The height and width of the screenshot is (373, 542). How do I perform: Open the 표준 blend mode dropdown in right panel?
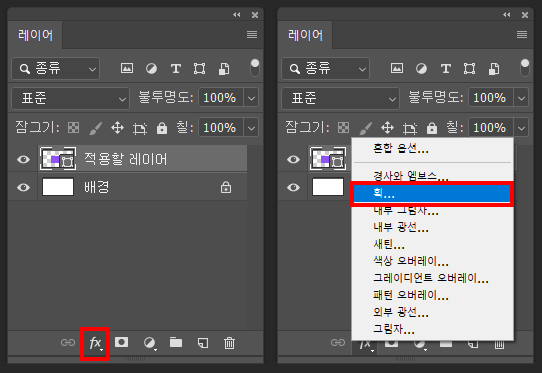[x=340, y=99]
